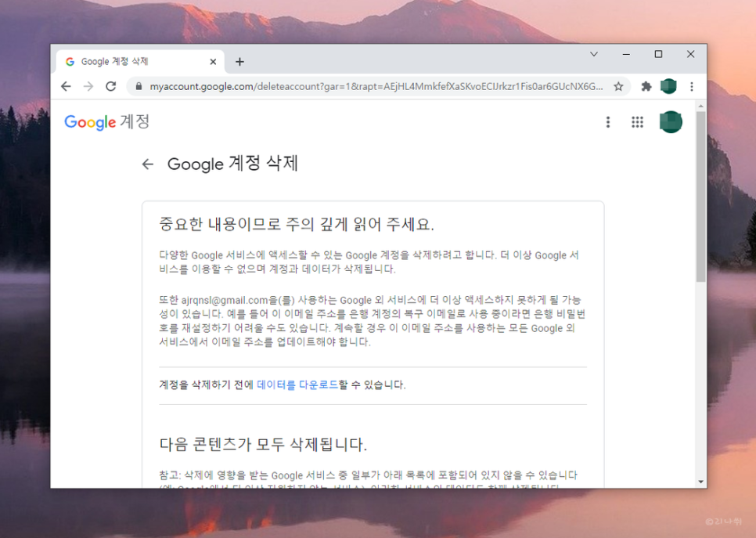Click the Google 계정 logo
Image resolution: width=756 pixels, height=538 pixels.
click(106, 122)
